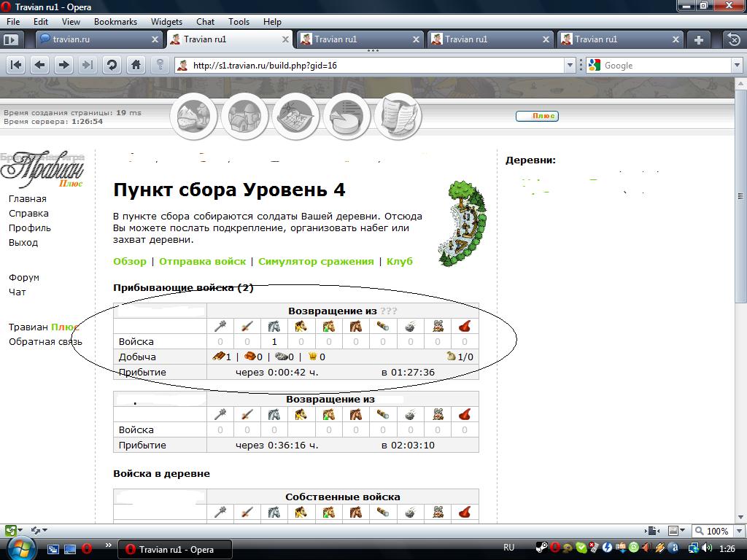The image size is (747, 560).
Task: Go to Home page icon
Action: coord(136,65)
